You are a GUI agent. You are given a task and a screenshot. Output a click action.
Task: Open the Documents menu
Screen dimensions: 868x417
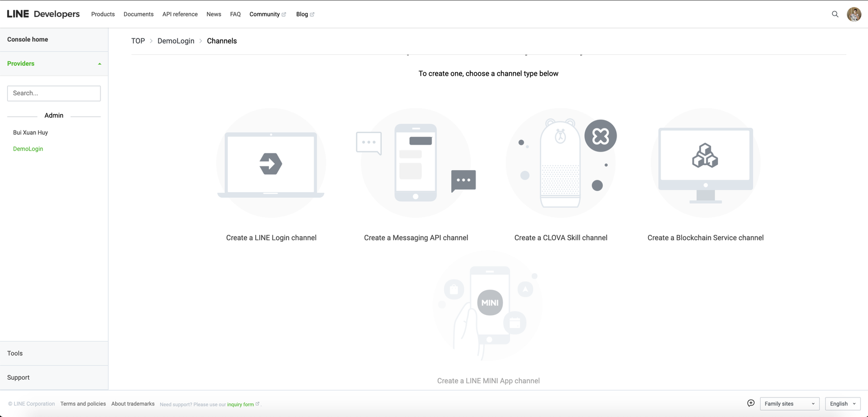138,14
